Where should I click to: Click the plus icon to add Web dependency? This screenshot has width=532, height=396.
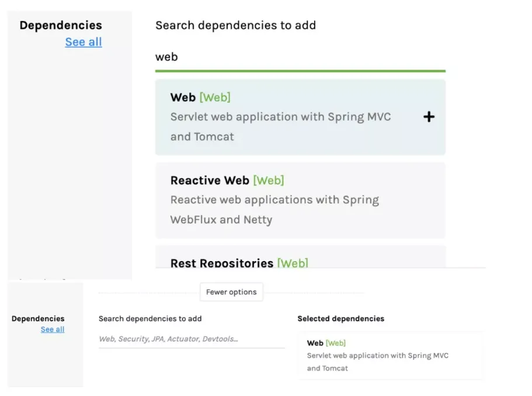pyautogui.click(x=429, y=117)
